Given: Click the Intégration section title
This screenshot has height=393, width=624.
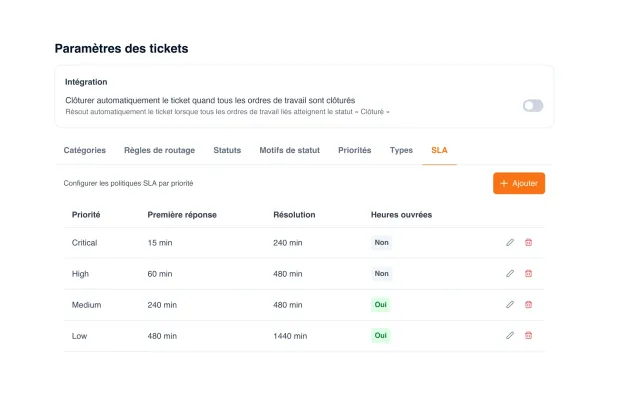Looking at the screenshot, I should pos(86,82).
